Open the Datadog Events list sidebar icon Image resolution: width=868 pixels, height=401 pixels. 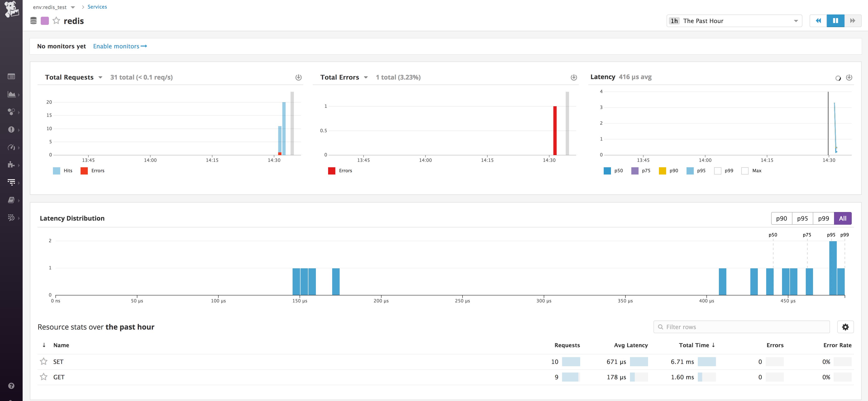pos(12,76)
